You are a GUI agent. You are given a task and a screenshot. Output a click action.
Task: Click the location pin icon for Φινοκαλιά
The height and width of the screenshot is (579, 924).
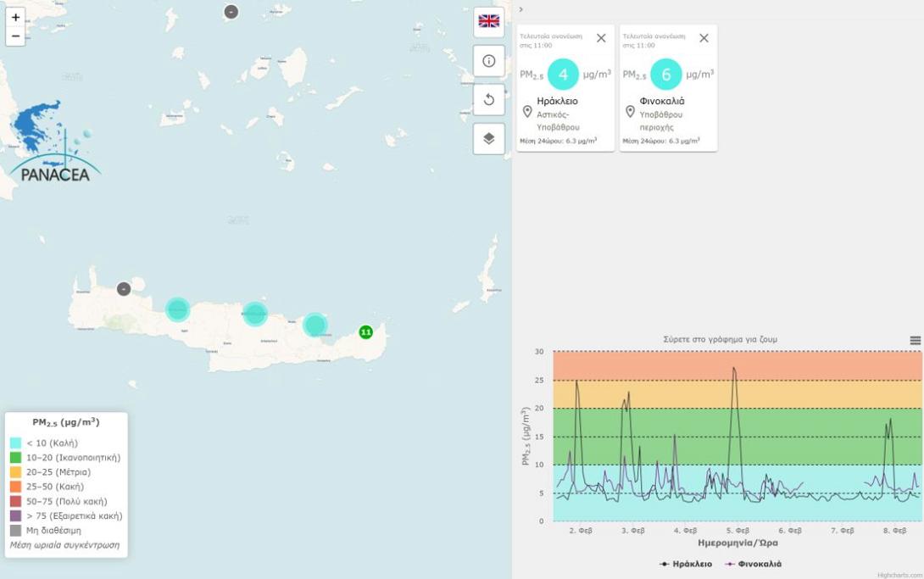click(629, 111)
